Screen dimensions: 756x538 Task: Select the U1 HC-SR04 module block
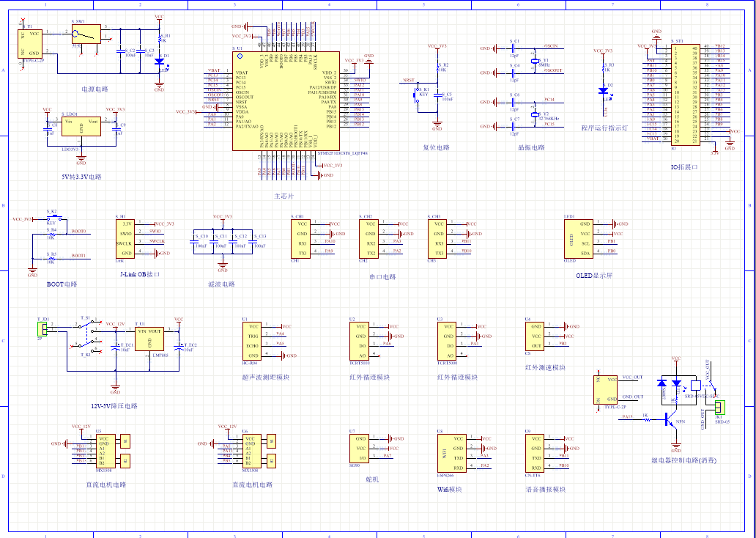252,341
